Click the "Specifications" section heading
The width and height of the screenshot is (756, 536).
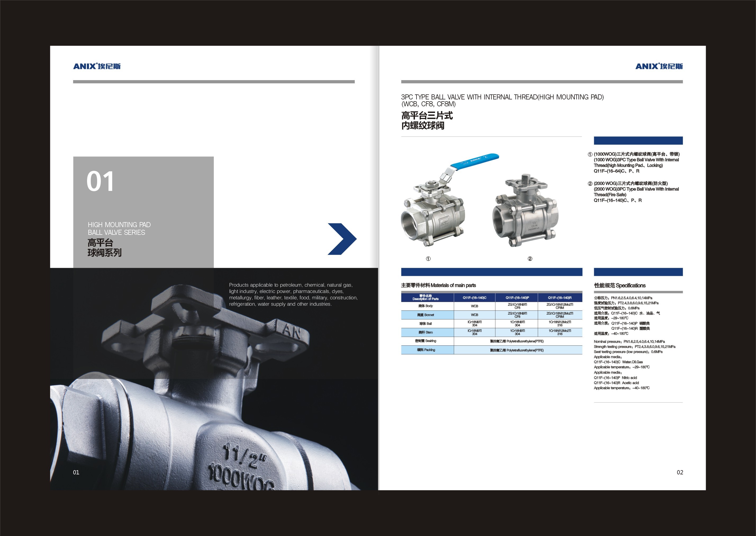point(619,286)
